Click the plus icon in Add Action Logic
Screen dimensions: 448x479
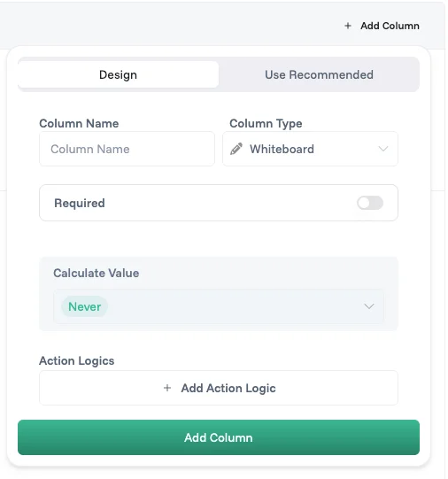click(167, 388)
